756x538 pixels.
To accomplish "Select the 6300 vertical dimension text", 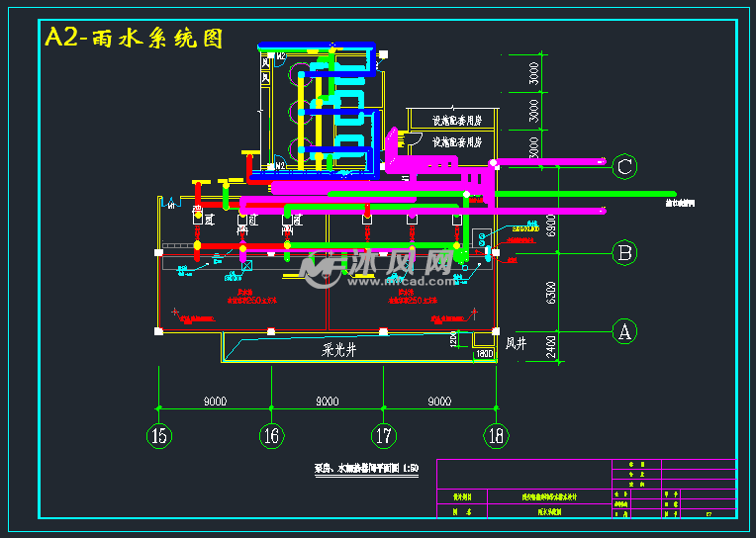I will [x=536, y=293].
